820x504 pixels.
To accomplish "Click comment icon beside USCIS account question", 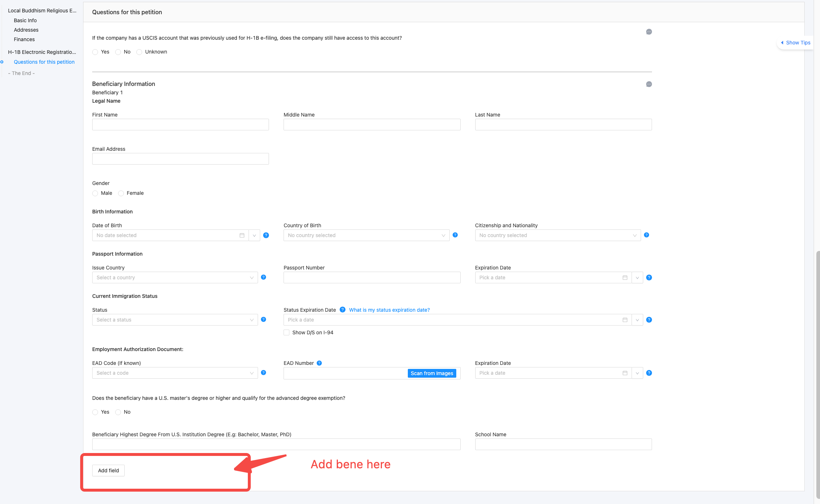I will coord(649,32).
